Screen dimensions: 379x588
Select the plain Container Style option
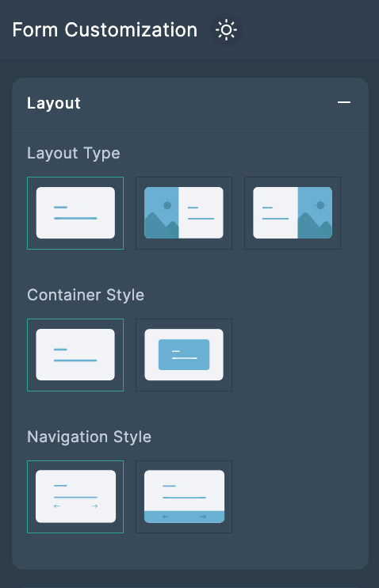(x=75, y=355)
